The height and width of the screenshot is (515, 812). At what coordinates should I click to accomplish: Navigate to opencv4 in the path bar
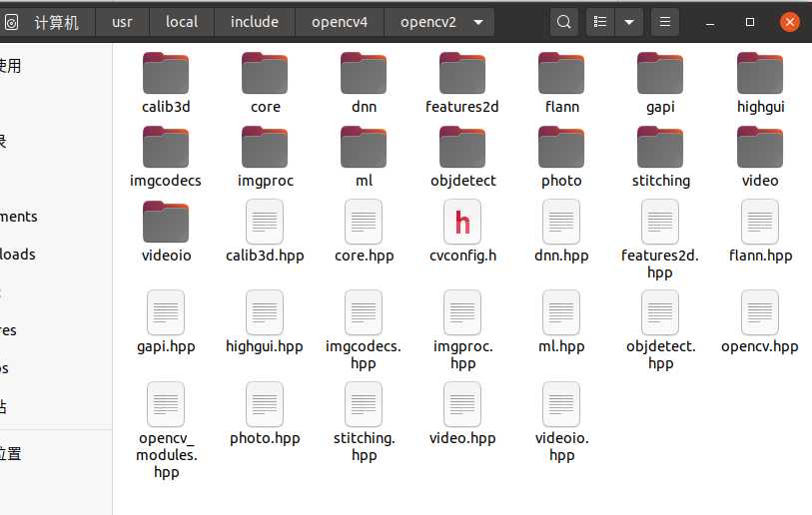coord(340,22)
